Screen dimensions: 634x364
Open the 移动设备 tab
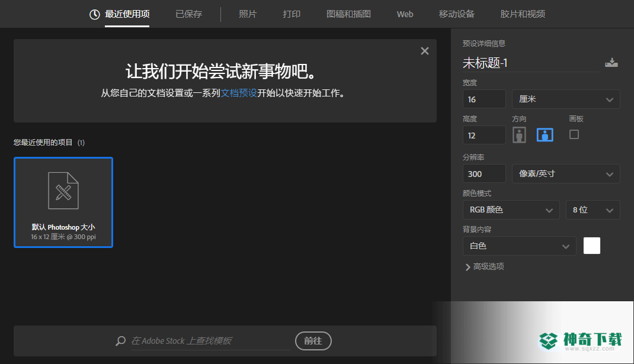pos(456,14)
